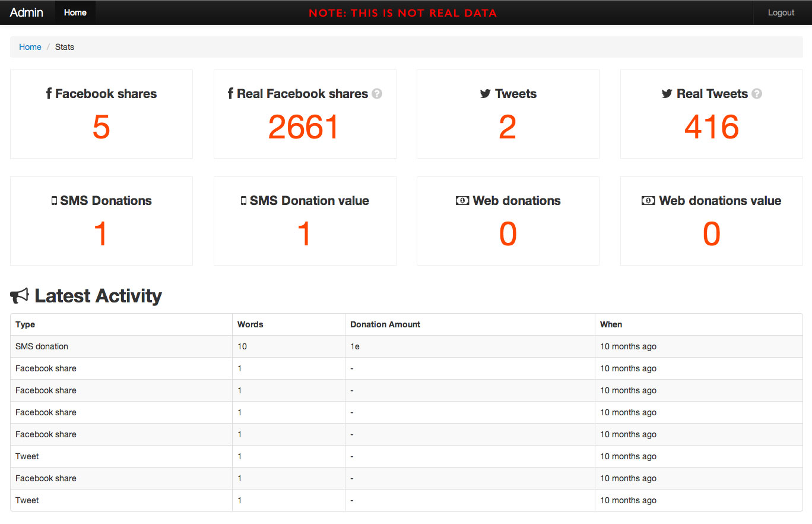The width and height of the screenshot is (812, 524).
Task: Click the Real Facebook shares count 2661
Action: 304,127
